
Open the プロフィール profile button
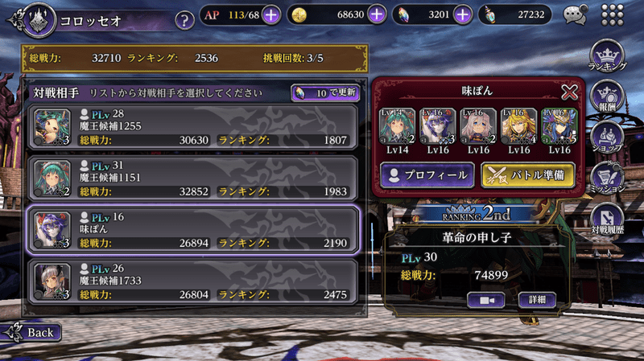pos(427,175)
